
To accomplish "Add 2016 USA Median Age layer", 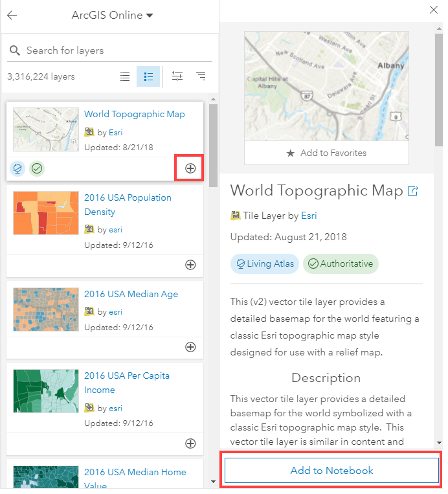I will pos(190,346).
